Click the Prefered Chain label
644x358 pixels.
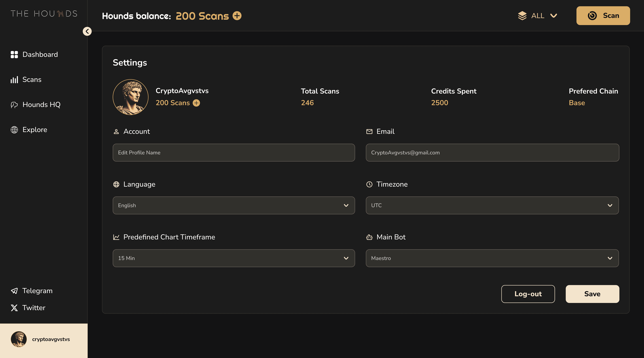(x=593, y=91)
